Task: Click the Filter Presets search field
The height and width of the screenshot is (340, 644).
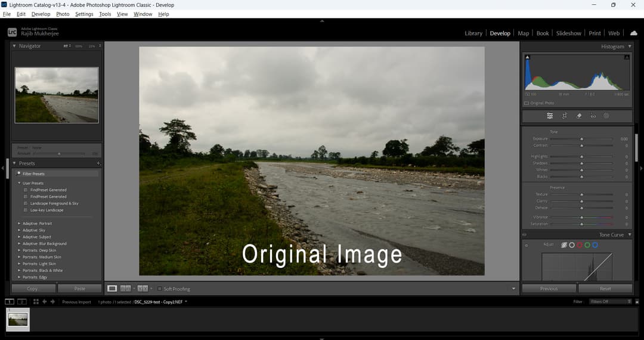Action: (x=57, y=174)
